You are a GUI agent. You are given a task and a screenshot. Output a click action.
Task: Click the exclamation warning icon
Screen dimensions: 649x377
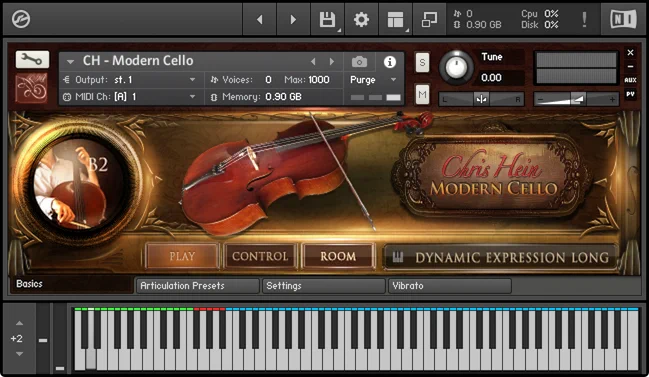[584, 19]
